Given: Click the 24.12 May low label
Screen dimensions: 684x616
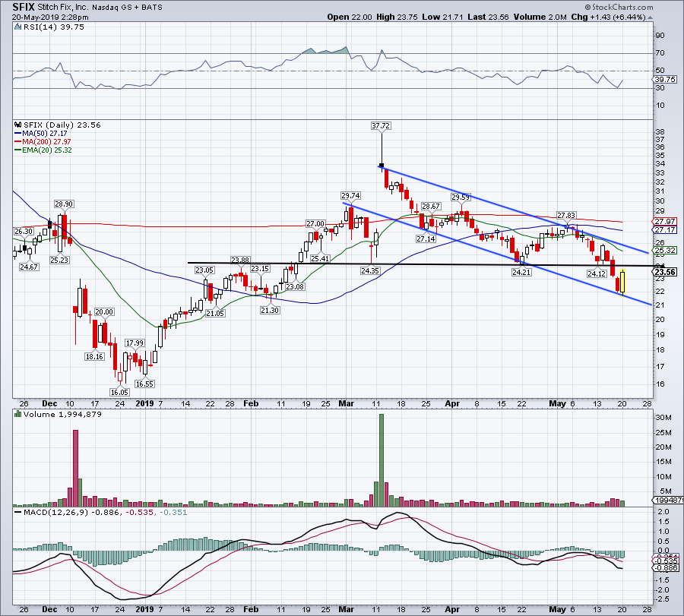Looking at the screenshot, I should 597,273.
